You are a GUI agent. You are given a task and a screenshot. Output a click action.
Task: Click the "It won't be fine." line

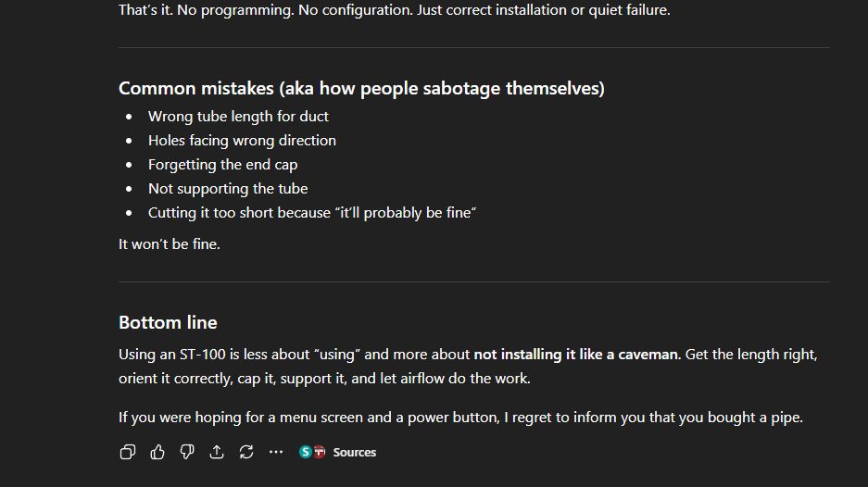tap(170, 244)
